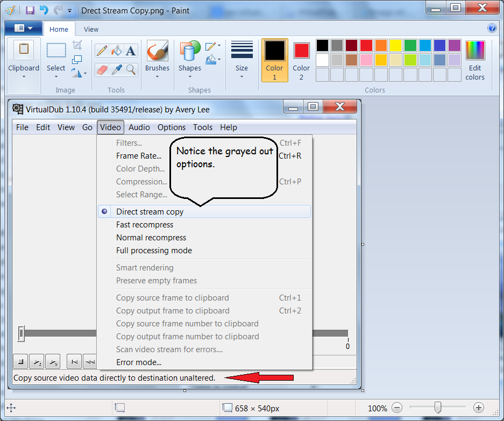Expand the Shapes dropdown arrow
The image size is (504, 421).
(190, 77)
